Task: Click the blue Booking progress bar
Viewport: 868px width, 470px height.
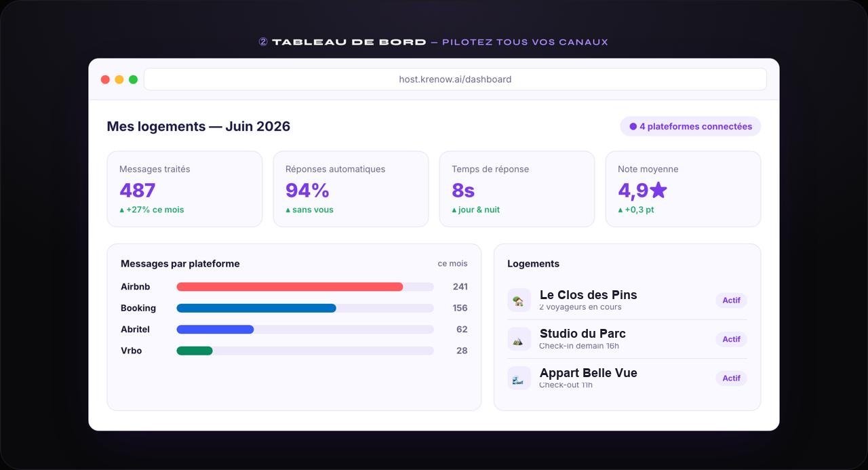Action: [256, 308]
